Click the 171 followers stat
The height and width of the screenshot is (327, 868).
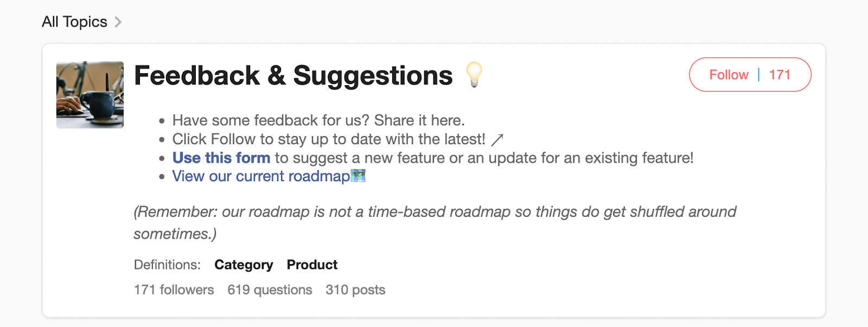point(174,290)
